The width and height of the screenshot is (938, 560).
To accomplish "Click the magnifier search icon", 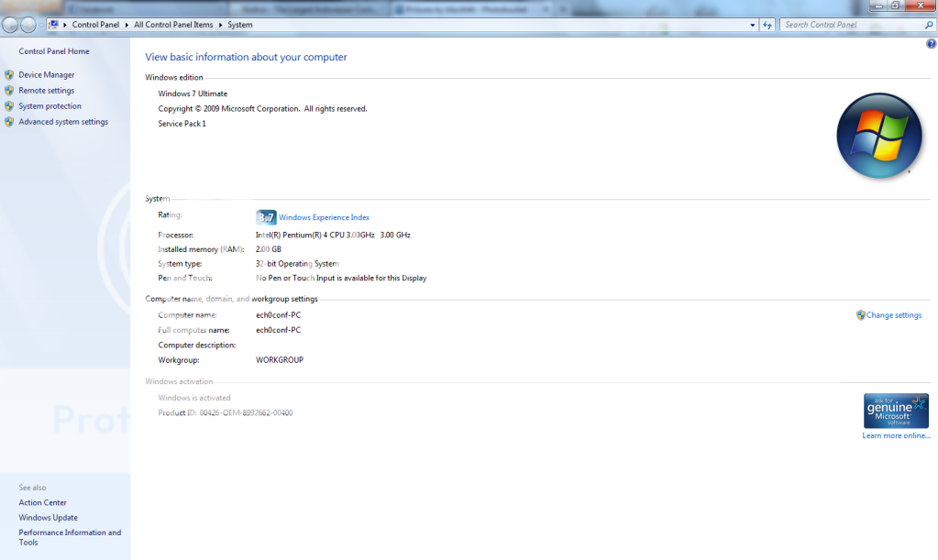I will click(929, 25).
